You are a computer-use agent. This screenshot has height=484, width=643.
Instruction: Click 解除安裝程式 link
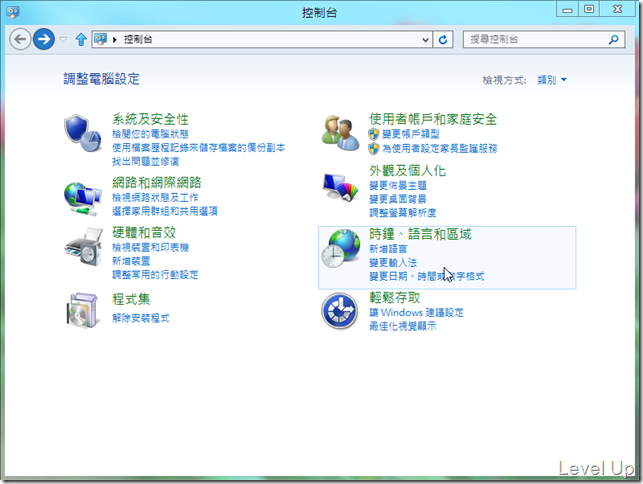tap(141, 318)
